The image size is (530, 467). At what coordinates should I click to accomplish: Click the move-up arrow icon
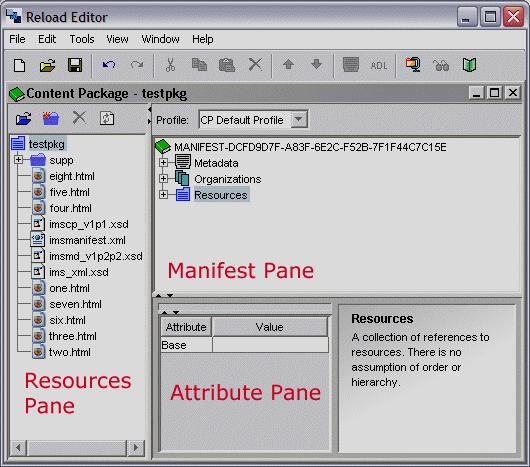[288, 64]
